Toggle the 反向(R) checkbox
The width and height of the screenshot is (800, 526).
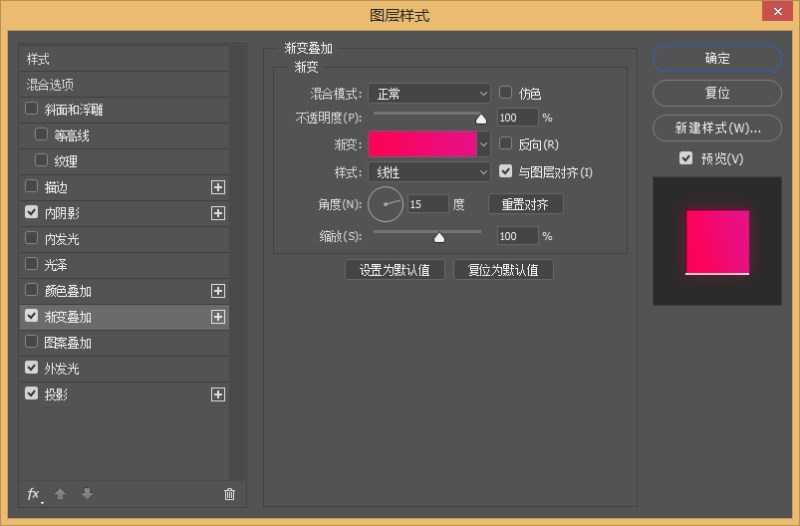click(x=506, y=144)
